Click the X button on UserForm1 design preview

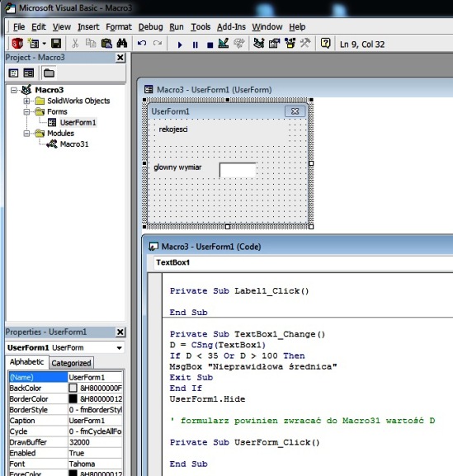295,111
